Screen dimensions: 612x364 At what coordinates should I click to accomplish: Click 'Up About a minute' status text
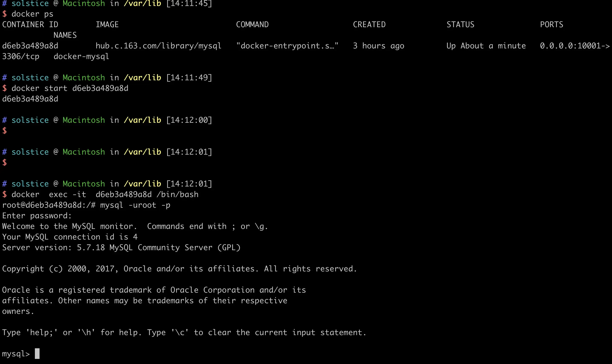[x=486, y=46]
